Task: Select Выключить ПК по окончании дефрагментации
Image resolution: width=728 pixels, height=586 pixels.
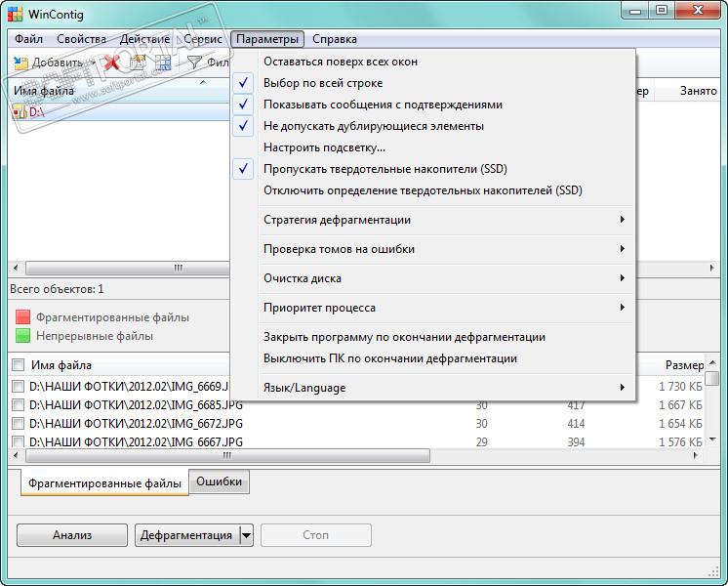Action: pos(390,358)
